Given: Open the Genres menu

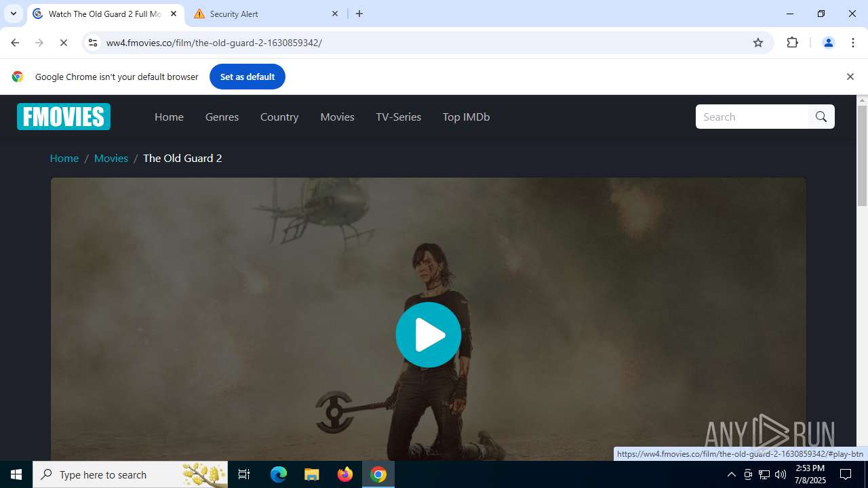Looking at the screenshot, I should click(x=222, y=117).
